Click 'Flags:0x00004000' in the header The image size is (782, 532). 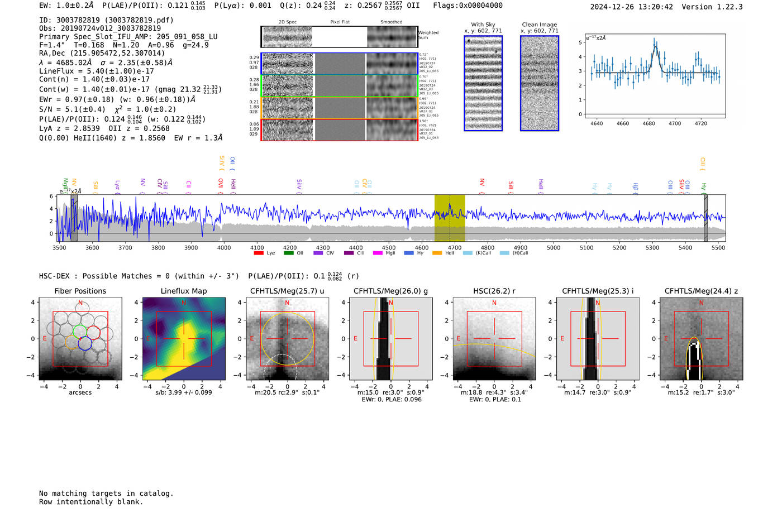(468, 6)
